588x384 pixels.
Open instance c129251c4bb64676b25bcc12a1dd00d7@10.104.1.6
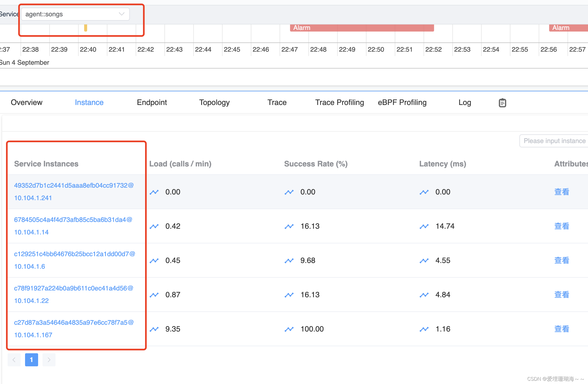click(x=75, y=260)
